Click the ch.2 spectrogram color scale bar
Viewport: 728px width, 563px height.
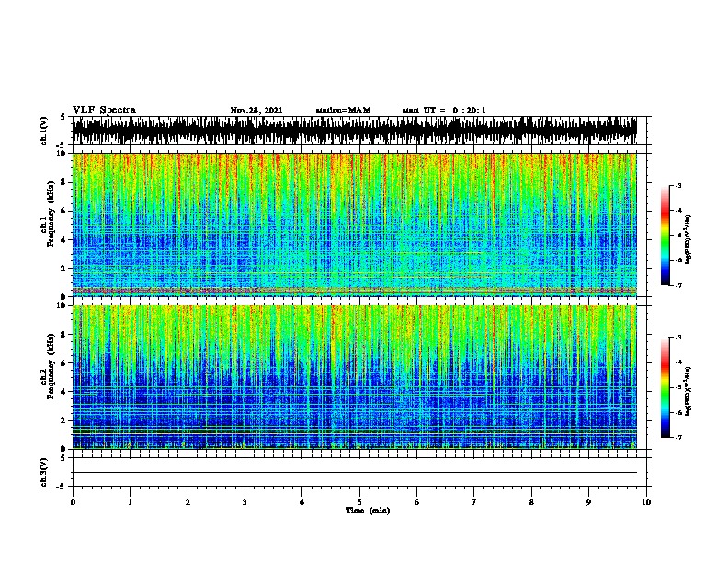[x=665, y=387]
